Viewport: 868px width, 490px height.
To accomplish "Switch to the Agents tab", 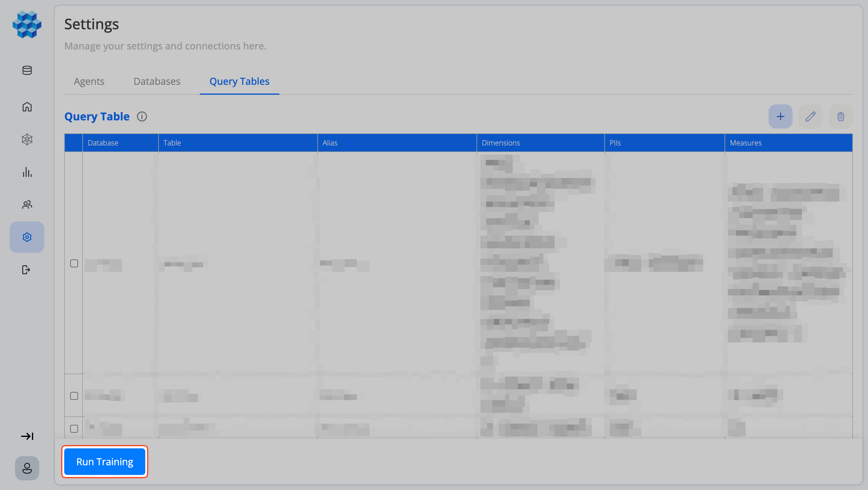I will [89, 81].
